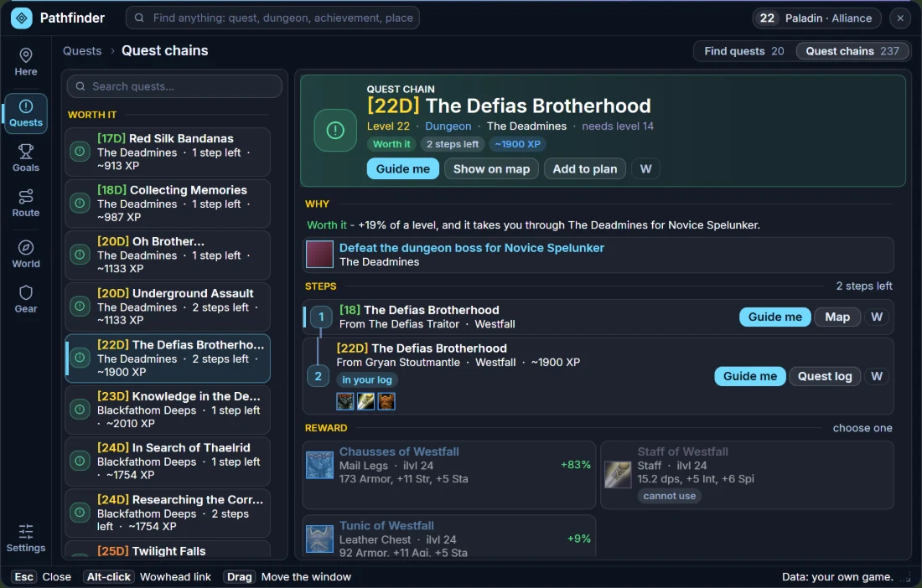
Task: Select In Search of Thaelrid quest chain
Action: [168, 462]
